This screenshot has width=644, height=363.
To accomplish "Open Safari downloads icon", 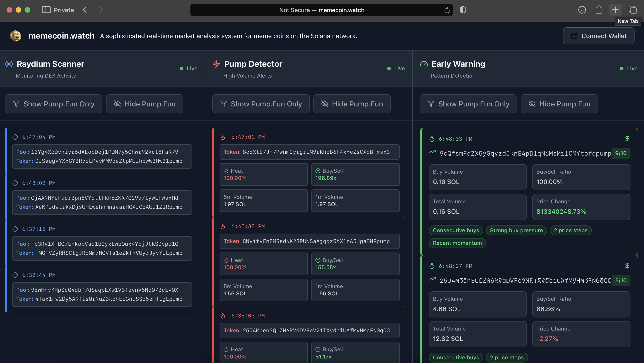I will [x=582, y=10].
